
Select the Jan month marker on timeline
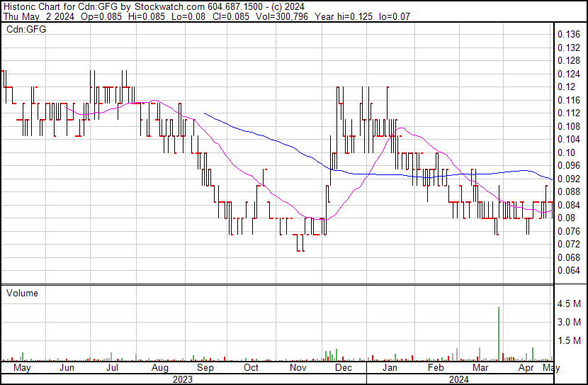pos(390,368)
